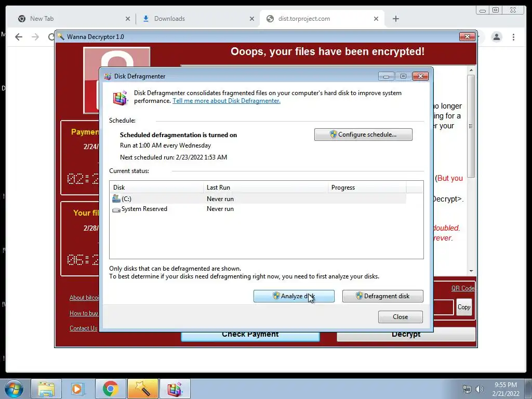Close the dist.torproject.com tab

tap(376, 19)
